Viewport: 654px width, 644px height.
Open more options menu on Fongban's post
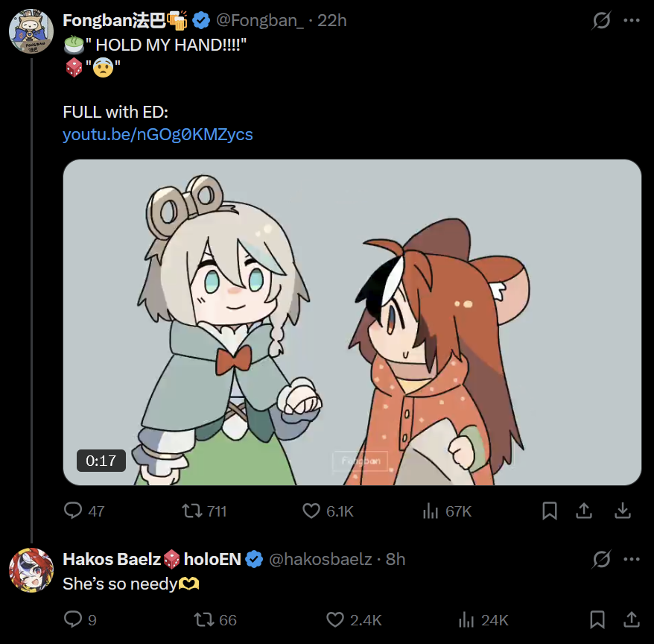tap(631, 21)
